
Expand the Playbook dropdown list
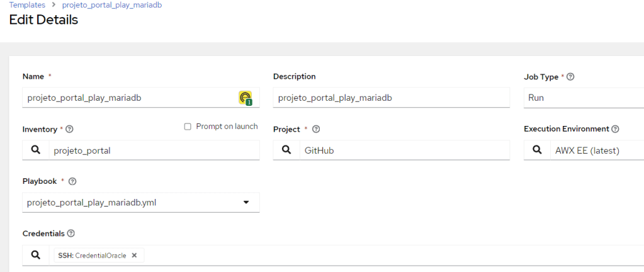pos(246,203)
